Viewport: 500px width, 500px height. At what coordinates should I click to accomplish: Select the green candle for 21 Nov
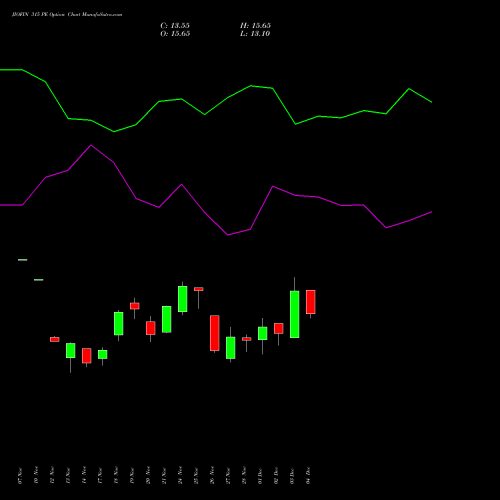167,319
